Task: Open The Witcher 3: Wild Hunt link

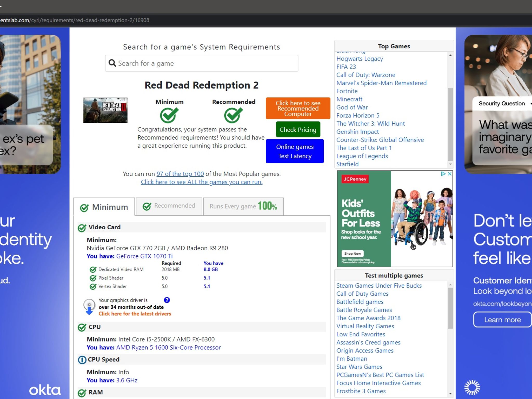Action: click(370, 123)
